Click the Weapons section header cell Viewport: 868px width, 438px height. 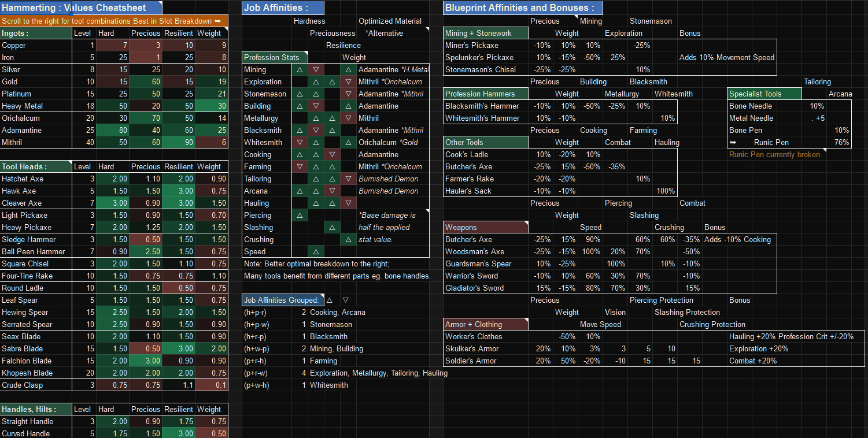coord(486,227)
